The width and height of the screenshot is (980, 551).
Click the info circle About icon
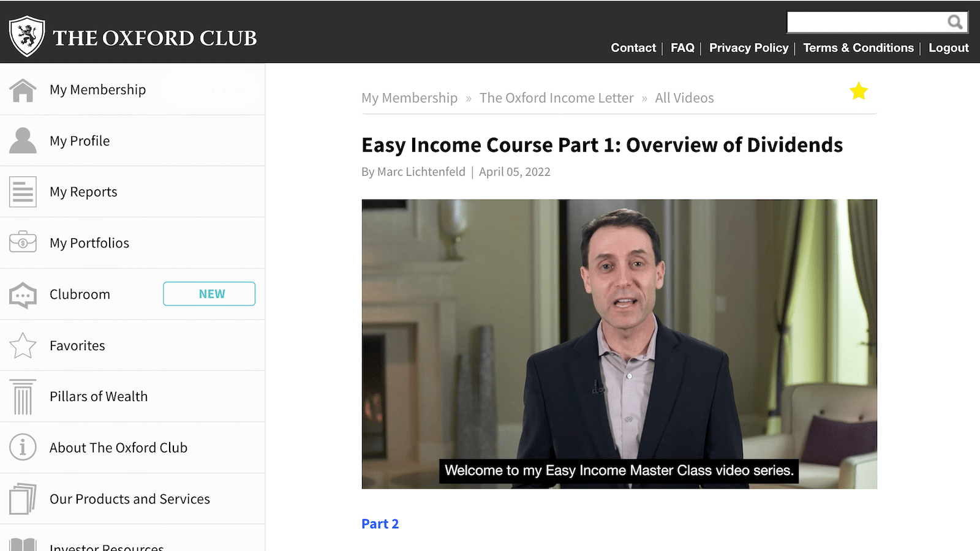[x=23, y=448]
